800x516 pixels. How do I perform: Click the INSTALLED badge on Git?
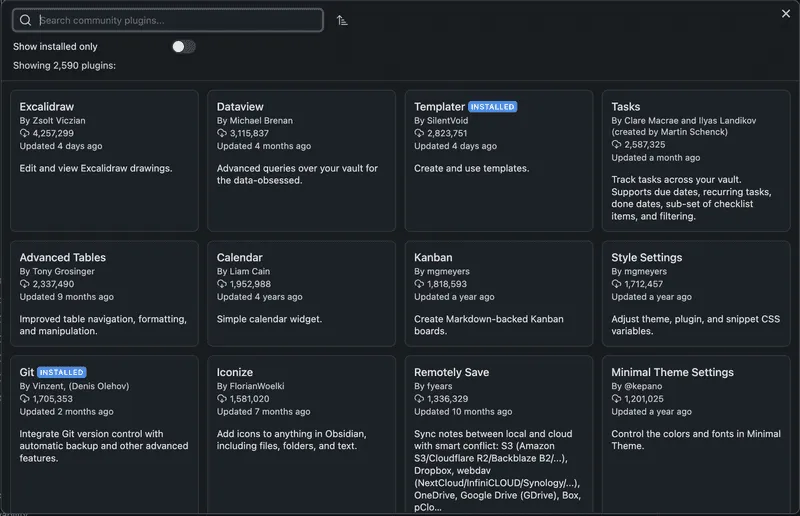click(x=62, y=372)
